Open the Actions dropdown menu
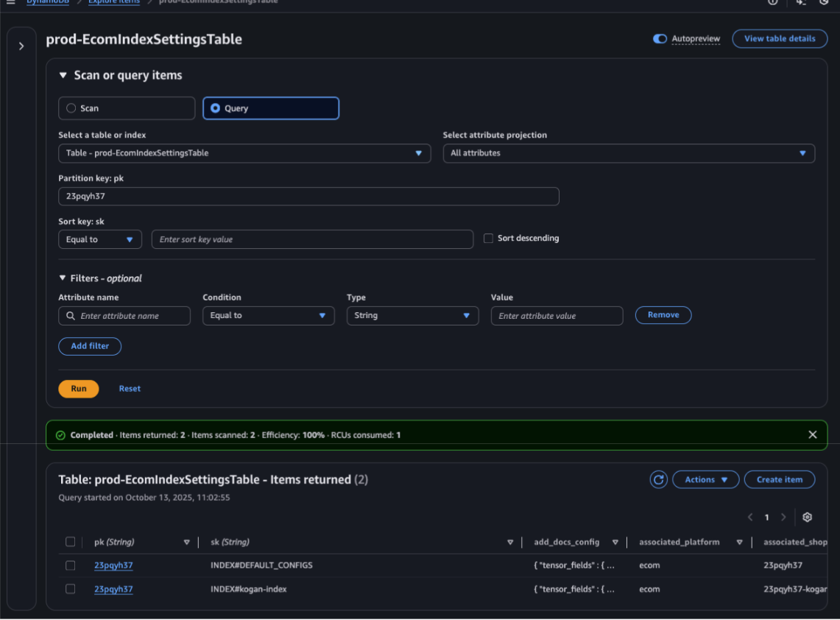 [x=705, y=479]
